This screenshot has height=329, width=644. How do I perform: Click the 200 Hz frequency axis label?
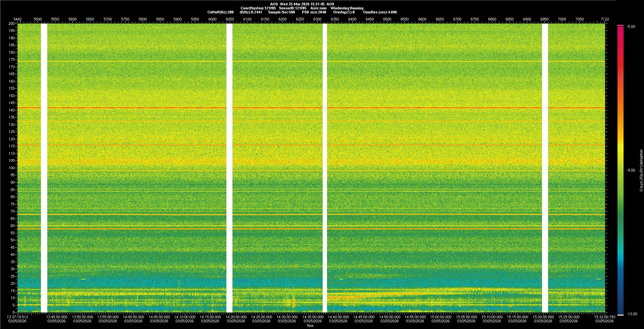coord(11,24)
